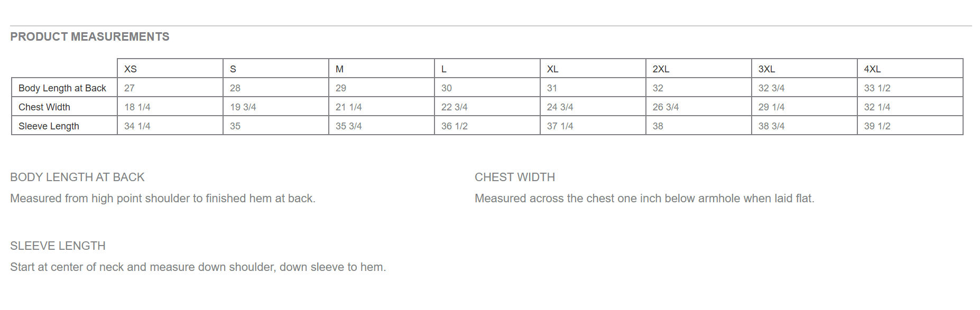This screenshot has width=980, height=310.
Task: Click the 33 1/2 body length cell
Action: [910, 88]
